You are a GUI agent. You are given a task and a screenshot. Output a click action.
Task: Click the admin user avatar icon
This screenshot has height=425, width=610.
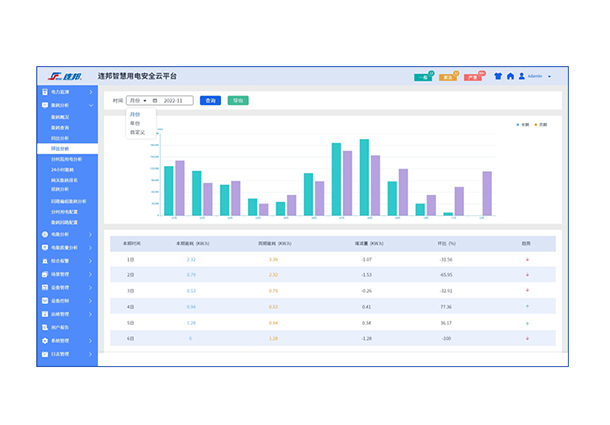(x=521, y=76)
